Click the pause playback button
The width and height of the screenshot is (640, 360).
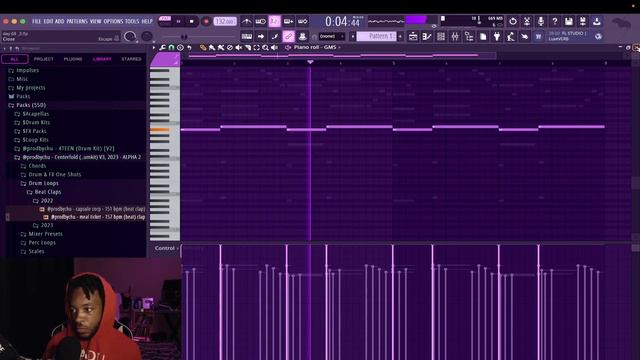(x=178, y=21)
